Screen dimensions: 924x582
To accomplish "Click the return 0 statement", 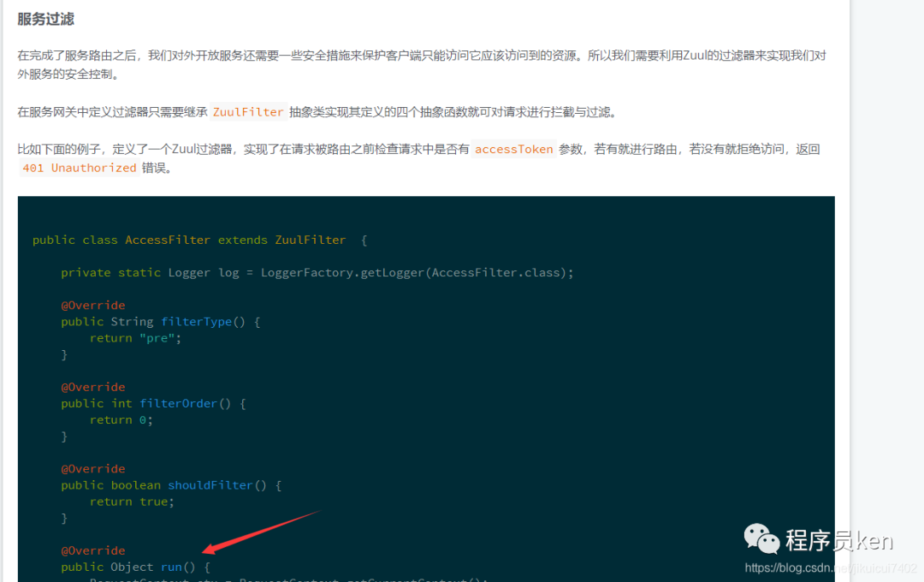I will pyautogui.click(x=121, y=420).
